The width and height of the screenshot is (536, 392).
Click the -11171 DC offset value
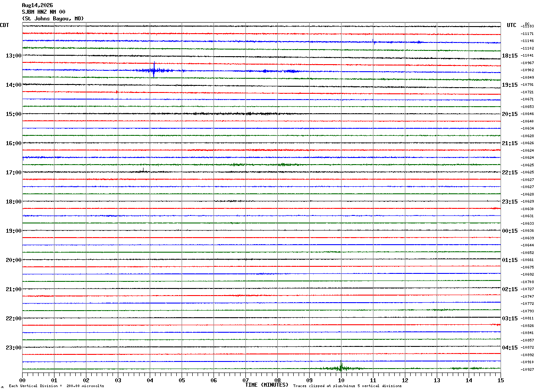click(527, 34)
